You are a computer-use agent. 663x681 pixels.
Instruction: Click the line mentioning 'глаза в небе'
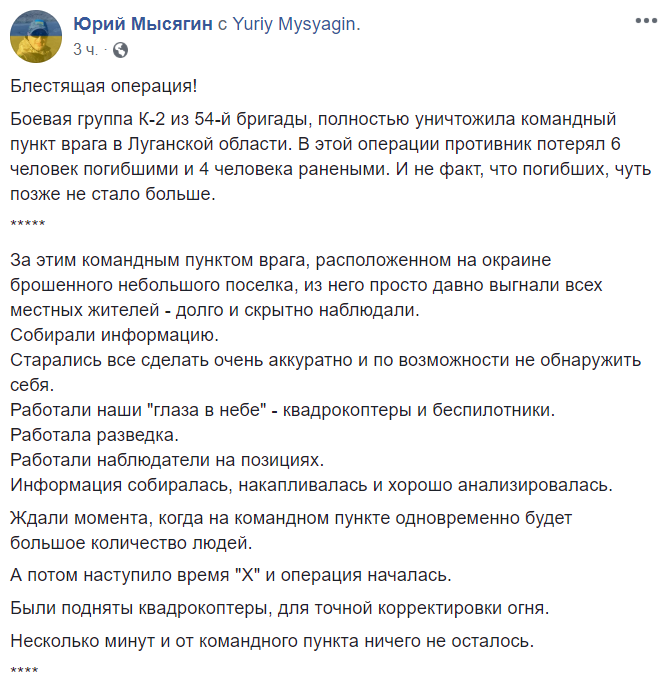[283, 410]
